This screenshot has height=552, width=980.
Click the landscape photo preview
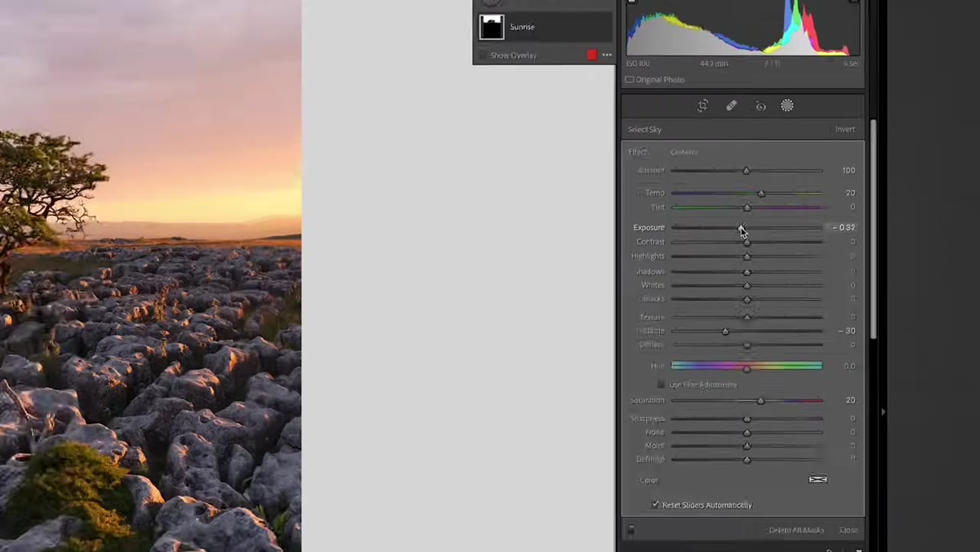pyautogui.click(x=150, y=276)
